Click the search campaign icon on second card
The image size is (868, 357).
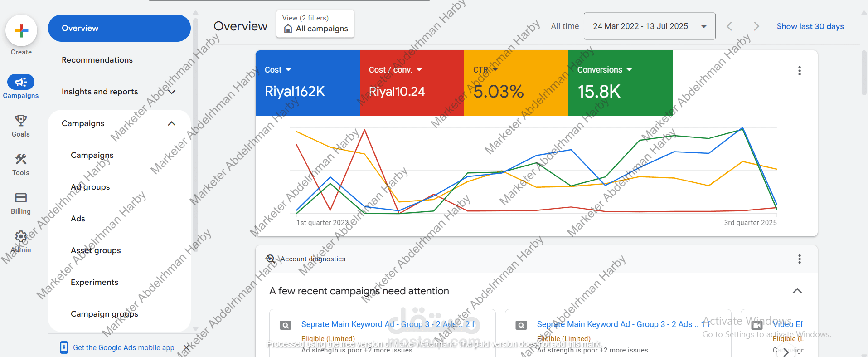[521, 325]
